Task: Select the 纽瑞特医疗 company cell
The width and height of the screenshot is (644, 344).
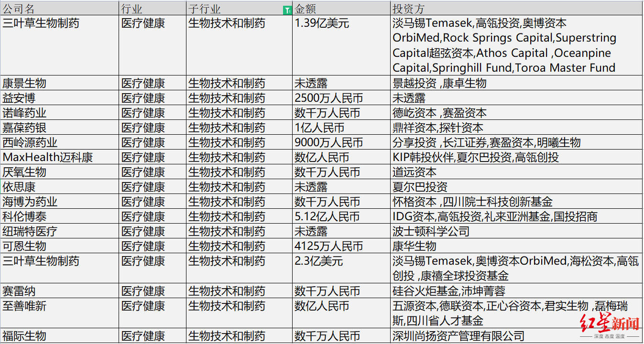Action: [x=59, y=231]
